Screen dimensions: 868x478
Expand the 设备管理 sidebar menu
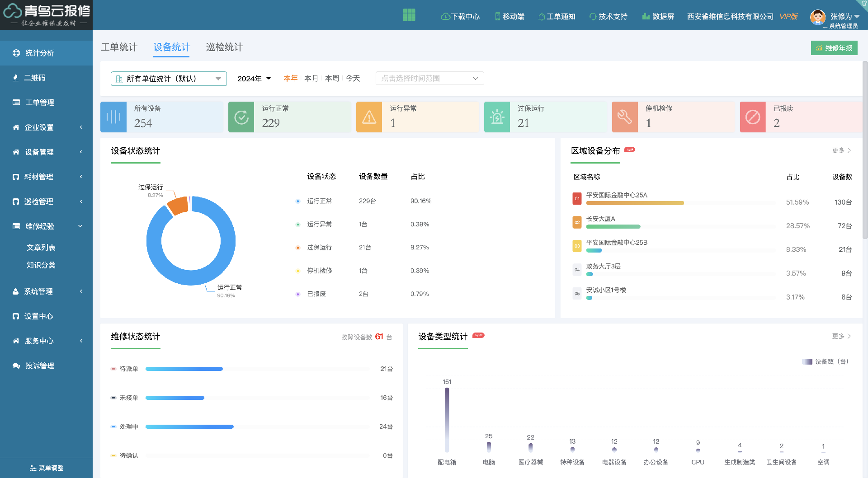click(x=46, y=152)
